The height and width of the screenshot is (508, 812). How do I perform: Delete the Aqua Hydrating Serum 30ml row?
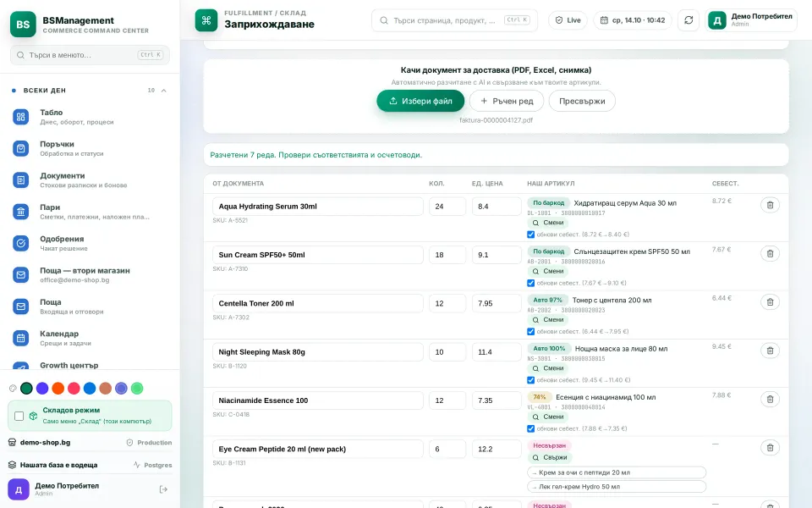(x=770, y=205)
